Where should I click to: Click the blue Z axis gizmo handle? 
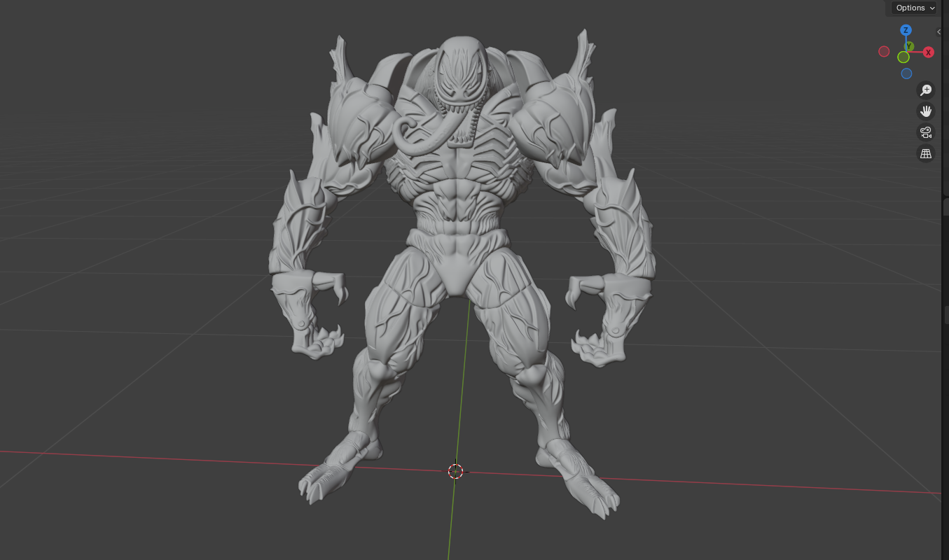(x=906, y=30)
